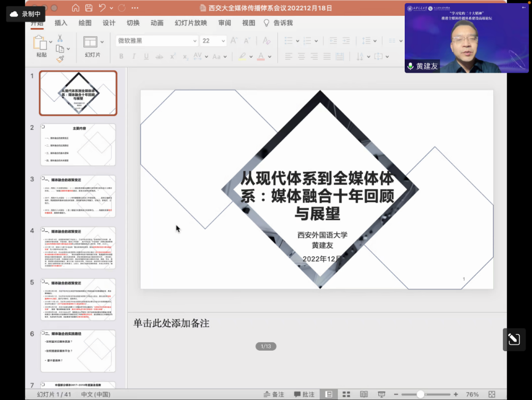Open the font size 22 dropdown
The image size is (532, 400).
223,41
